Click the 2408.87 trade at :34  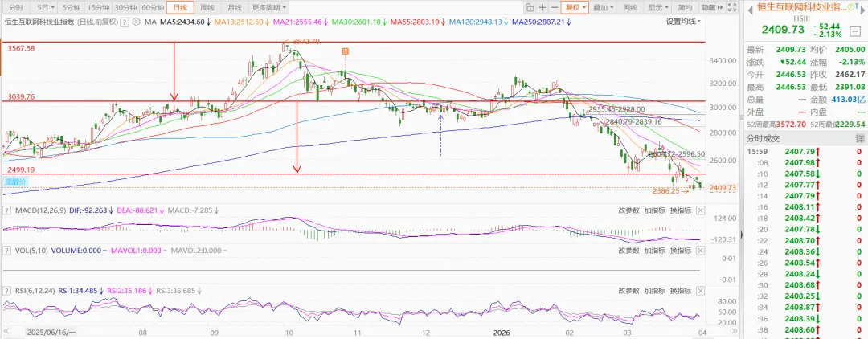(805, 306)
